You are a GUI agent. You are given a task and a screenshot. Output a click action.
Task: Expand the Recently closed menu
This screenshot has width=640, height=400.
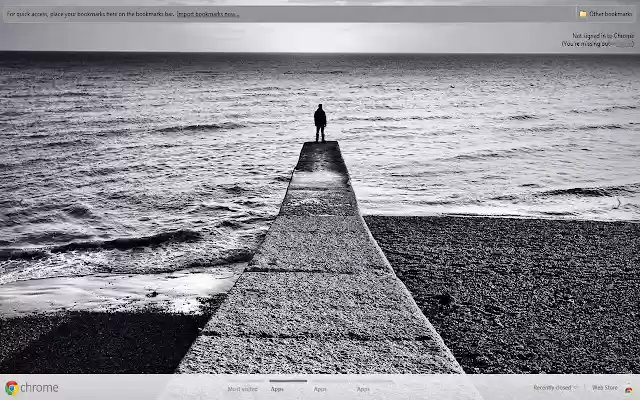pyautogui.click(x=555, y=388)
